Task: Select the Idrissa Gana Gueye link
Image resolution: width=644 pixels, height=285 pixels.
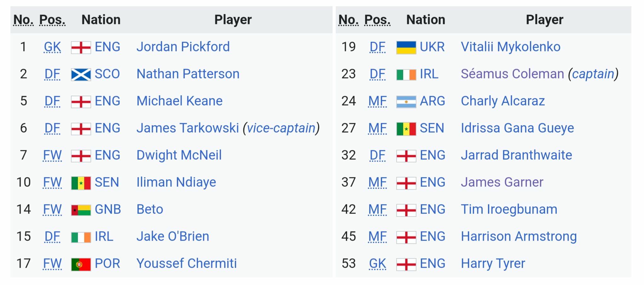Action: click(517, 128)
